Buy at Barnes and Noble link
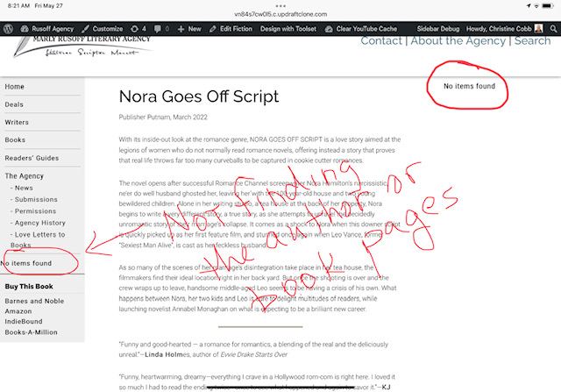 34,301
